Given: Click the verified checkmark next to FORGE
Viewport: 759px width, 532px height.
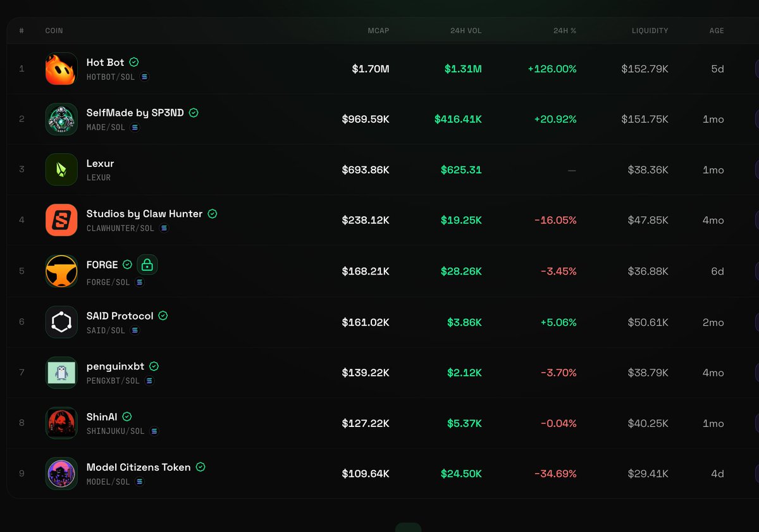Looking at the screenshot, I should (127, 264).
